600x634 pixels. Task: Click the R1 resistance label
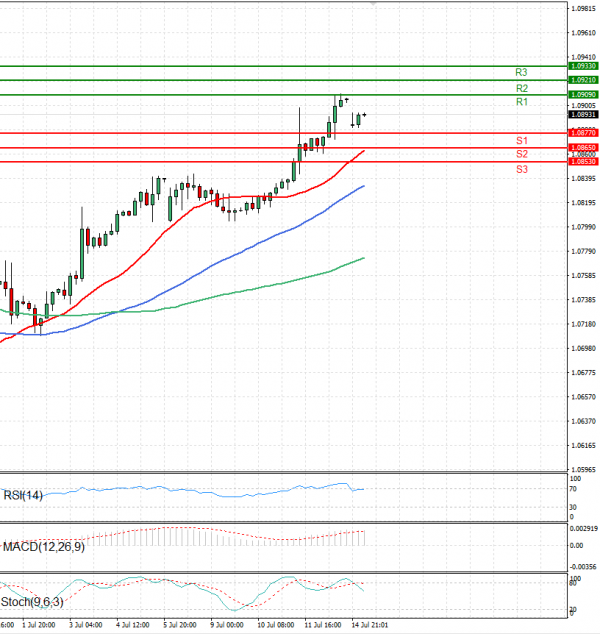(x=522, y=102)
